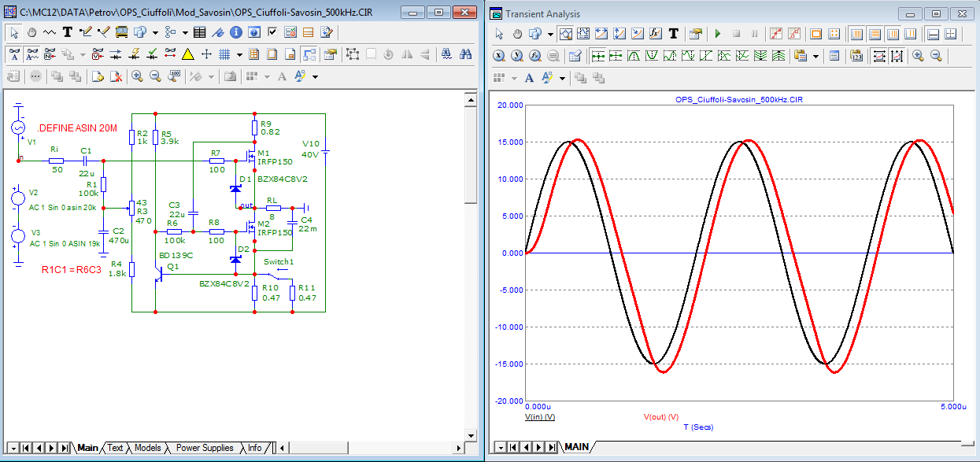980x462 pixels.
Task: Click the zoom-in magnifier in Transient Analysis
Action: pos(918,56)
